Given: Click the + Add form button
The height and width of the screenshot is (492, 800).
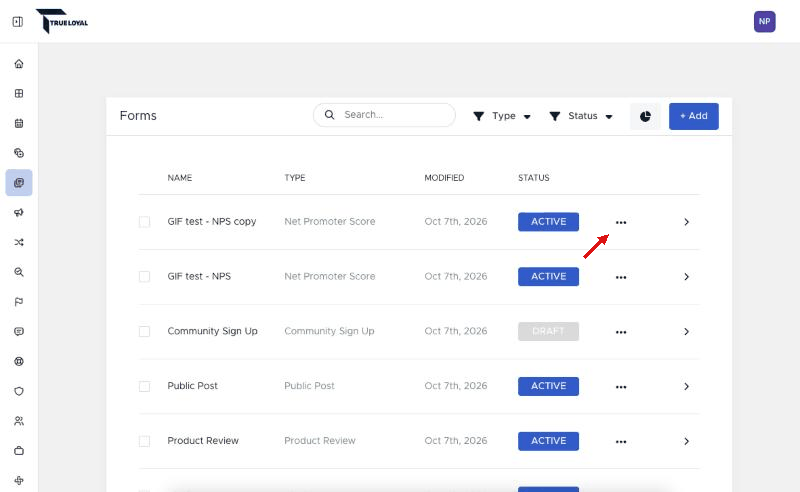Looking at the screenshot, I should (693, 116).
